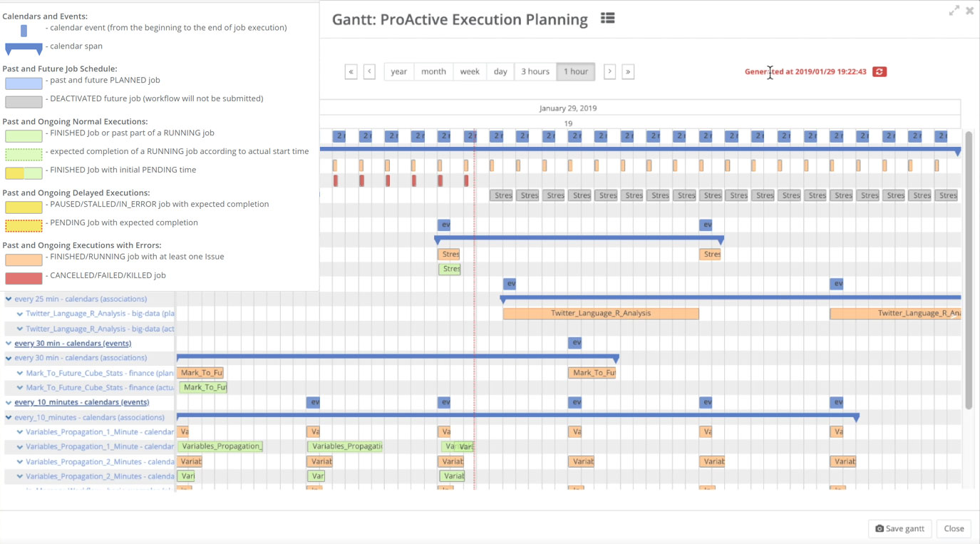This screenshot has height=544, width=980.
Task: Go to next period with single-right arrow
Action: (609, 71)
